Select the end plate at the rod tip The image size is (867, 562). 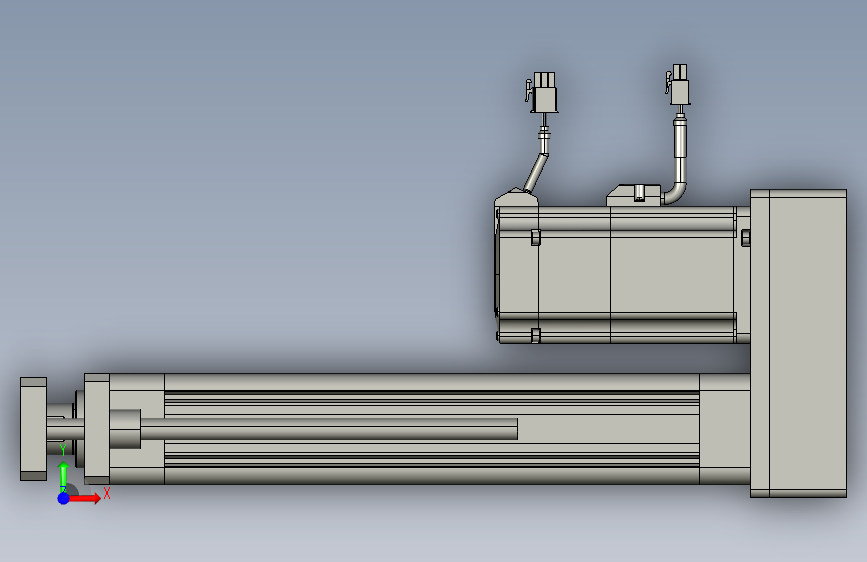(x=33, y=429)
